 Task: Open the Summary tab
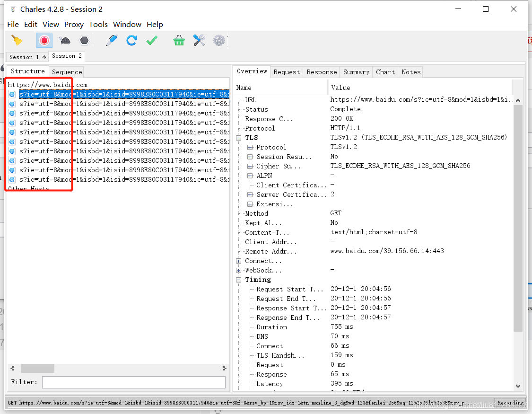tap(356, 72)
